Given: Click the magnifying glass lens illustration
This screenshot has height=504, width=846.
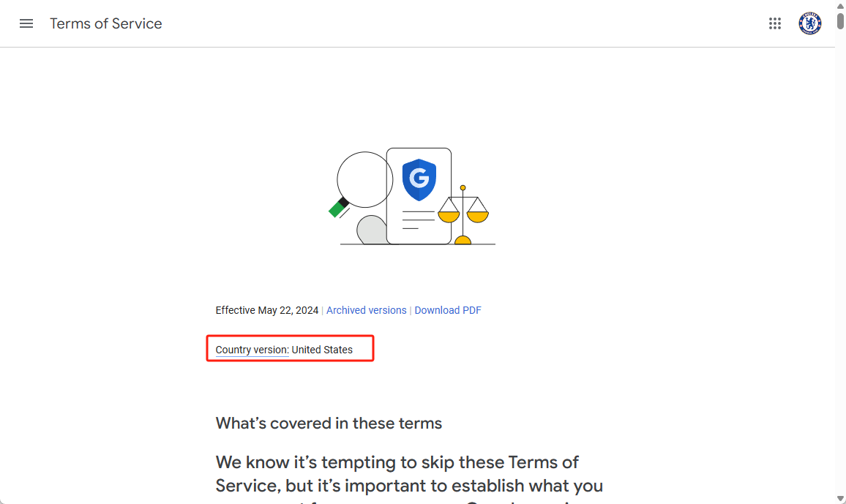Looking at the screenshot, I should pyautogui.click(x=364, y=179).
